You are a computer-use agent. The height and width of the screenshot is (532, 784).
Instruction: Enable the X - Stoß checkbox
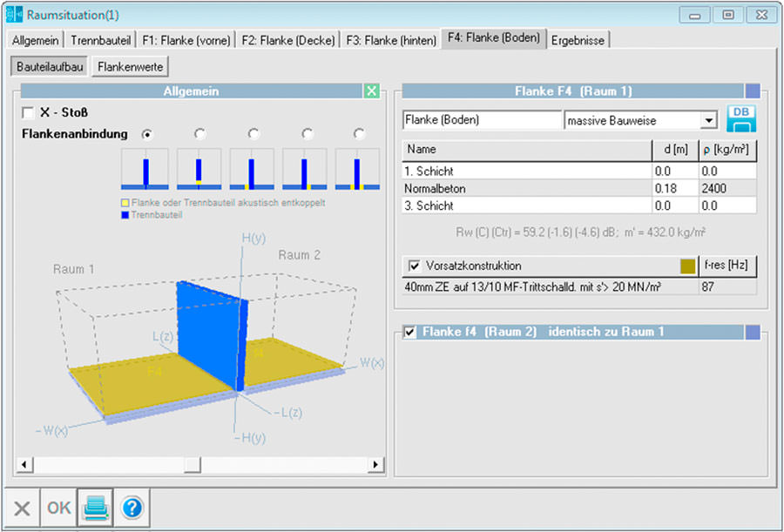pyautogui.click(x=29, y=113)
